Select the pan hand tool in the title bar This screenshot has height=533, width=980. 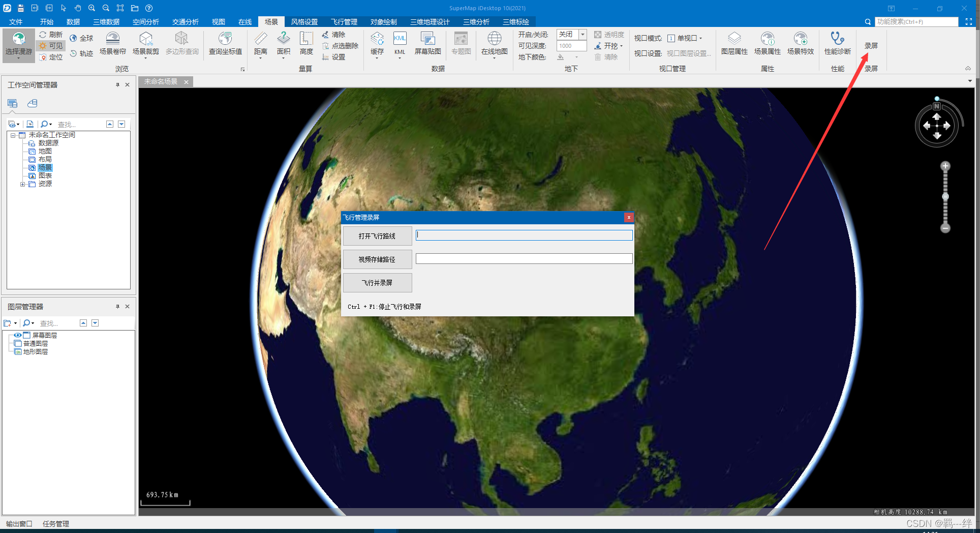tap(78, 8)
